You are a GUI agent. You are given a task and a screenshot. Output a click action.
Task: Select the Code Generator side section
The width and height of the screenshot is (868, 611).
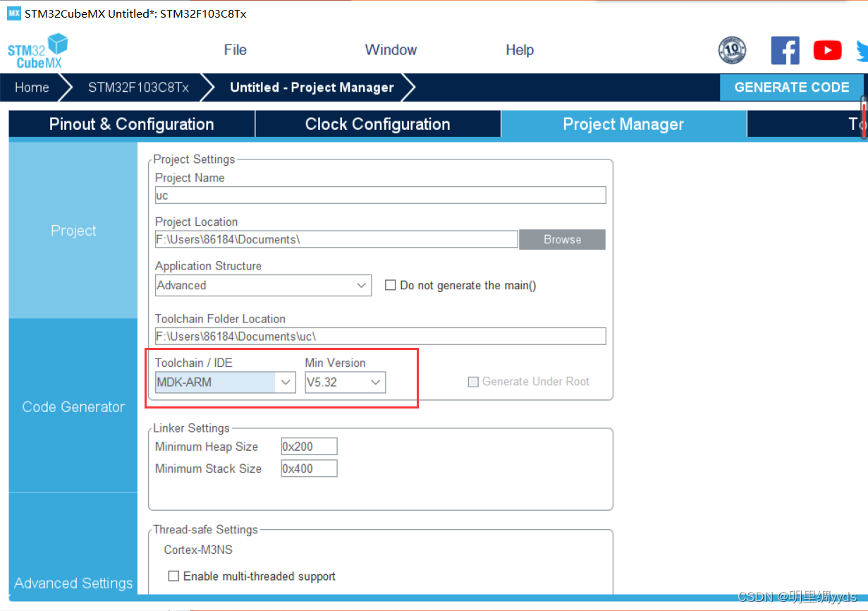click(73, 406)
